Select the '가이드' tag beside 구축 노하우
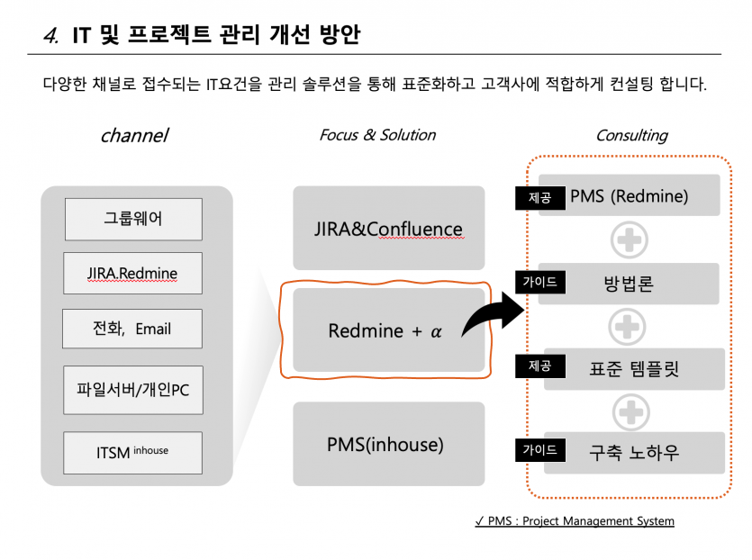This screenshot has width=752, height=560. [540, 450]
